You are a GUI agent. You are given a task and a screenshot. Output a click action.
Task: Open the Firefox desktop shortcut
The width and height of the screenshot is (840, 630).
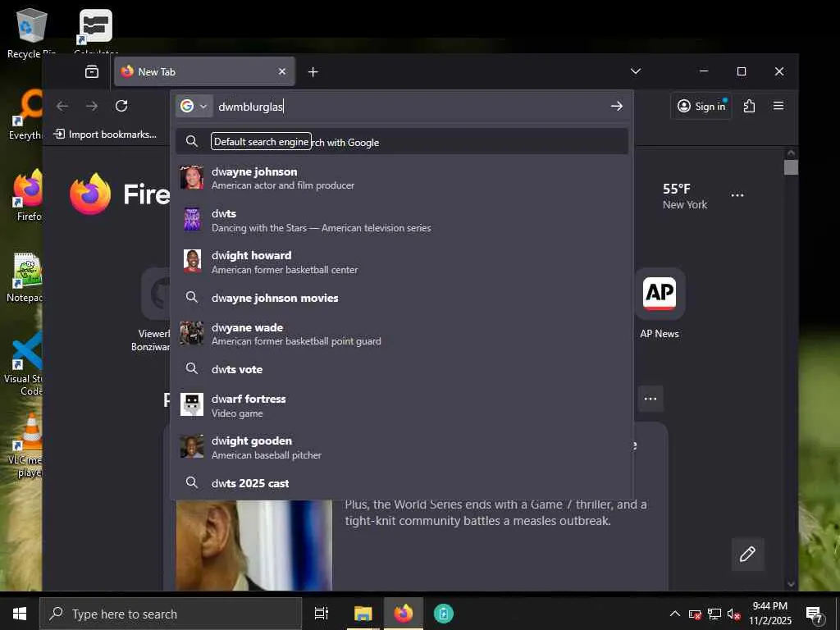pyautogui.click(x=28, y=195)
